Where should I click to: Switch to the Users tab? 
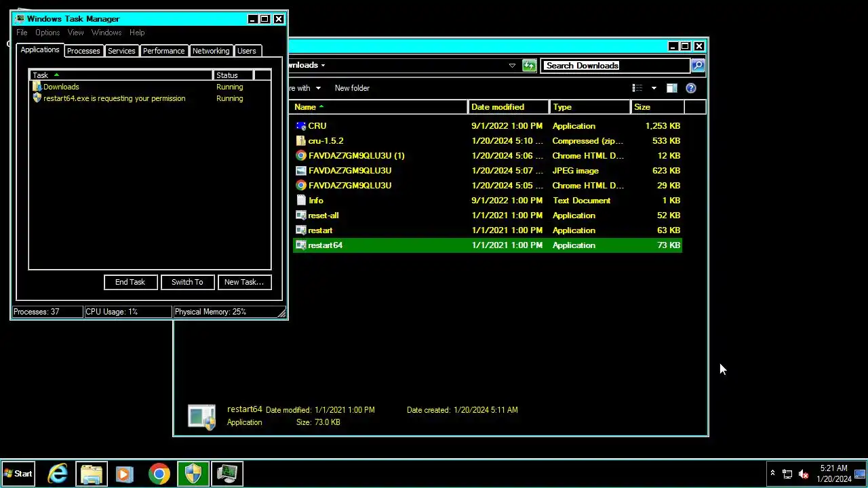247,51
